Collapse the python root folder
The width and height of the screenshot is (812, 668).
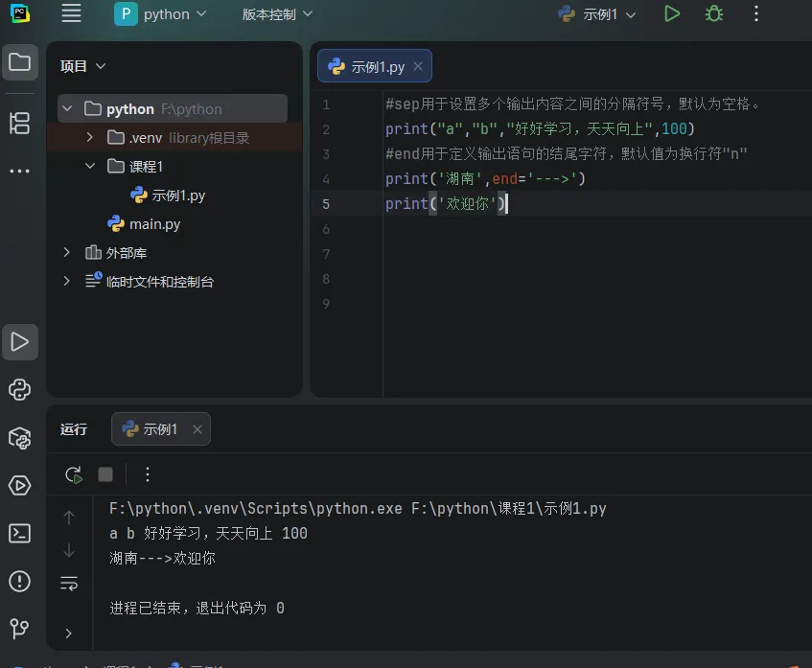click(67, 108)
